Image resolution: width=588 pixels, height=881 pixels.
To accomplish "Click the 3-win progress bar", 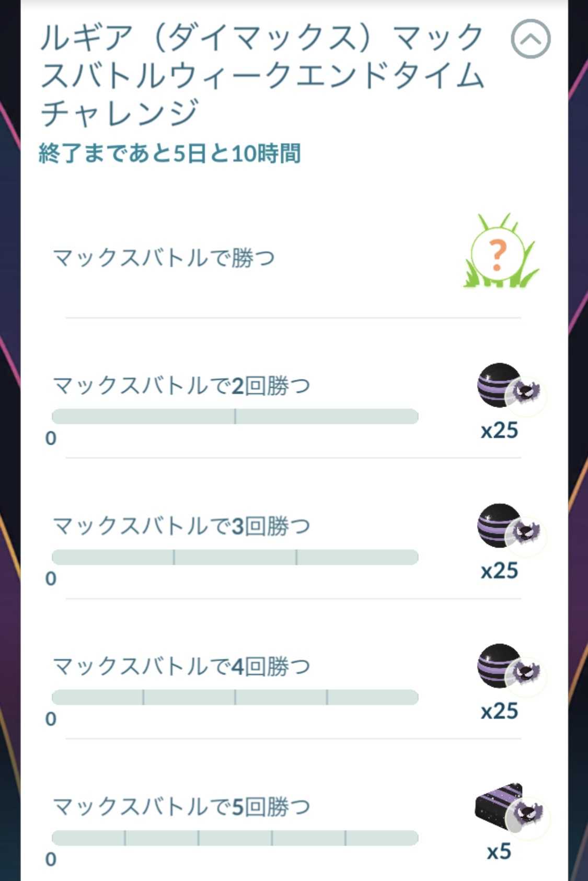I will point(235,557).
